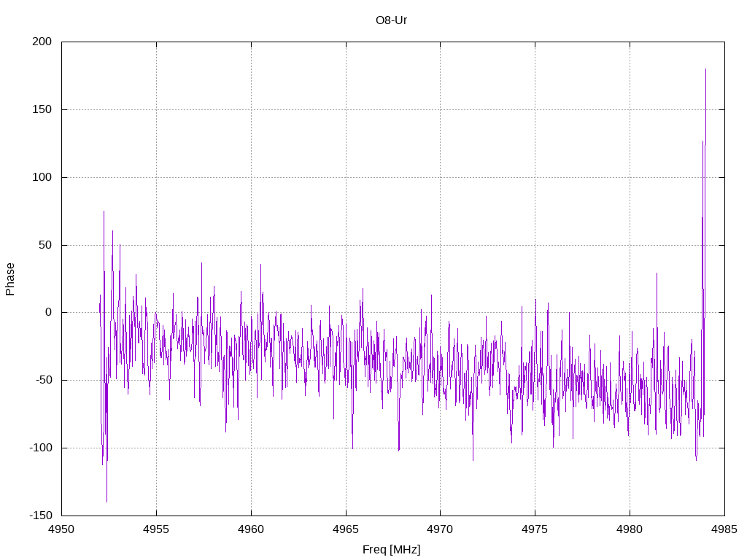
Task: Click the plot title O8-Ur
Action: point(391,20)
